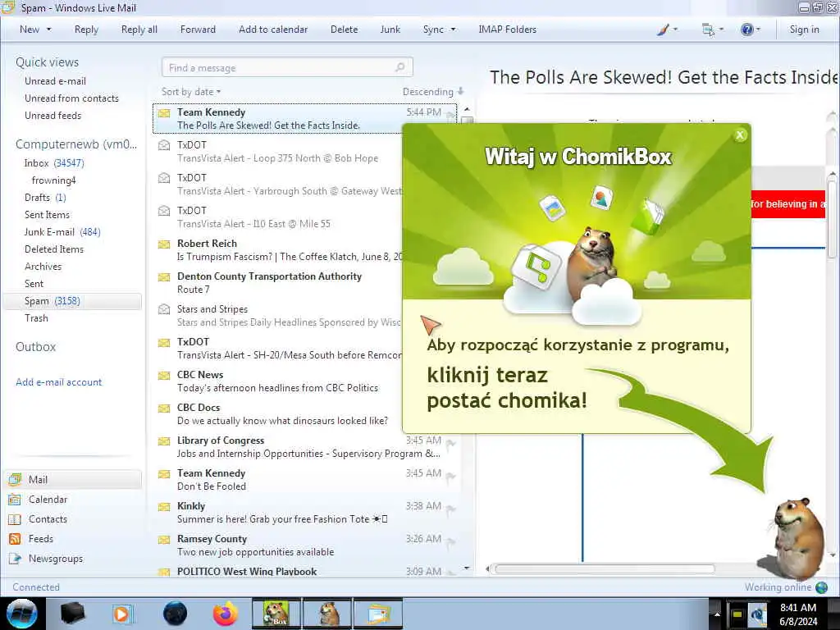Open the Junk E-mail folder
The image size is (840, 630).
[62, 232]
